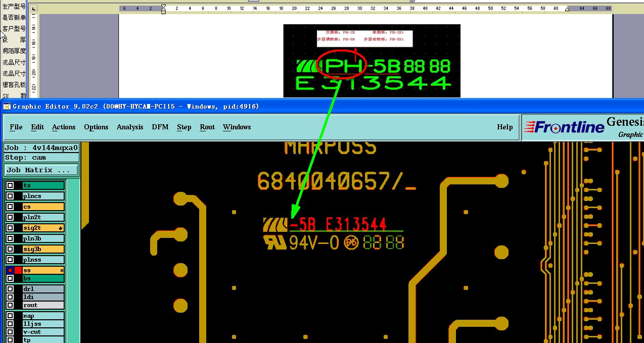The width and height of the screenshot is (644, 343).
Task: Click the 是否新单 label in left panel
Action: (14, 17)
